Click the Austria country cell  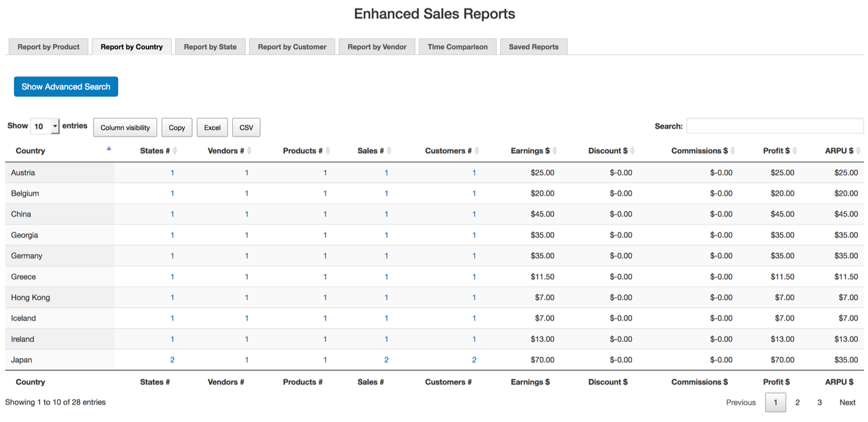coord(60,173)
